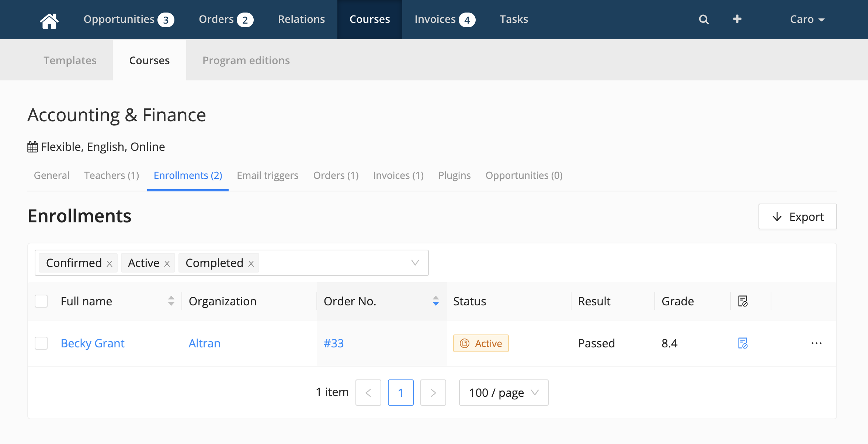This screenshot has height=444, width=868.
Task: Go to next page arrow
Action: pyautogui.click(x=433, y=393)
